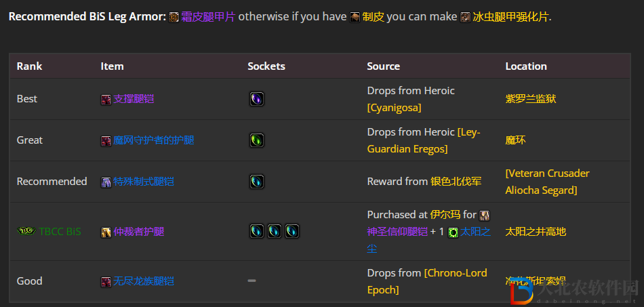Open the 支撑腿铠 item link
The width and height of the screenshot is (644, 307).
pos(134,99)
